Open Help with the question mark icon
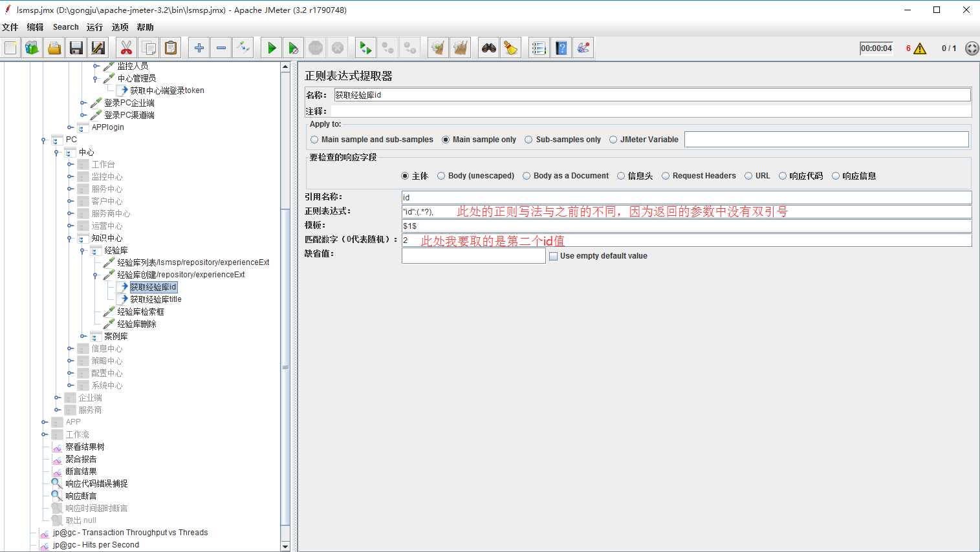Image resolution: width=980 pixels, height=552 pixels. (x=561, y=48)
